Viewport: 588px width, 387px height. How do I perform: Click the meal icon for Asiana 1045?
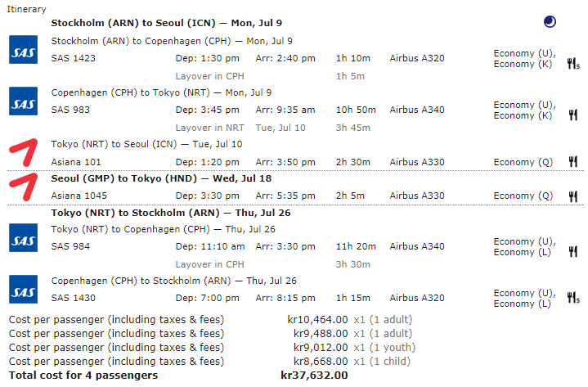572,196
